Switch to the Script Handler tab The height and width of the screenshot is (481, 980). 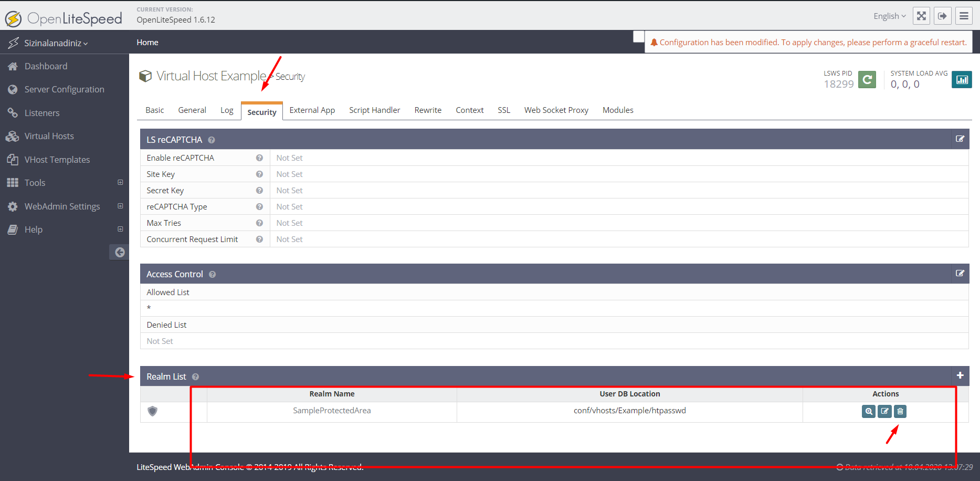click(375, 110)
